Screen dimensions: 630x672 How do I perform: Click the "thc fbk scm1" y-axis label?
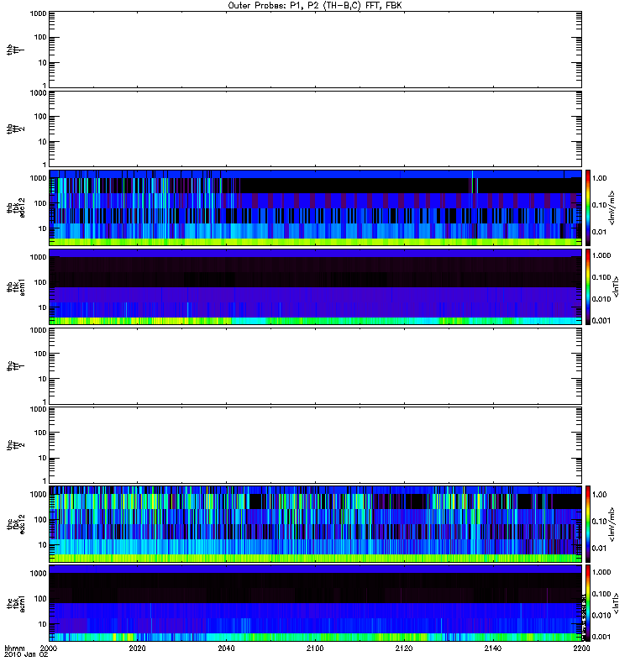coord(16,603)
